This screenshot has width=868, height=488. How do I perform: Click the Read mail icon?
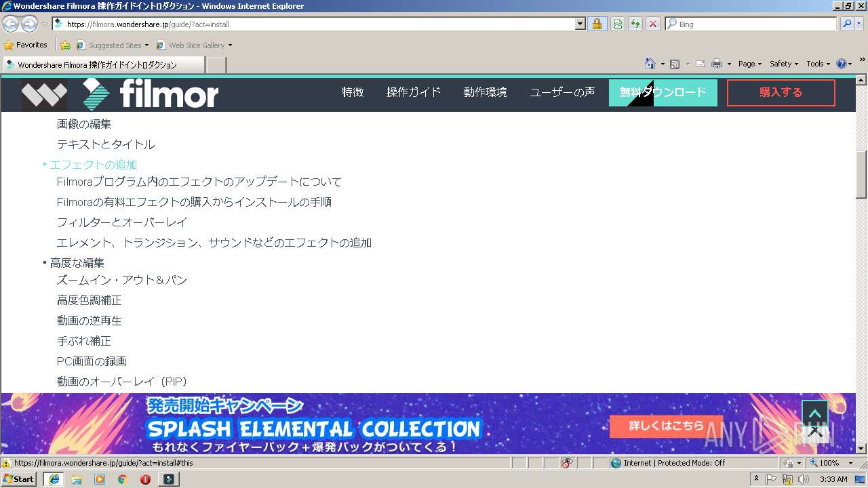click(701, 64)
